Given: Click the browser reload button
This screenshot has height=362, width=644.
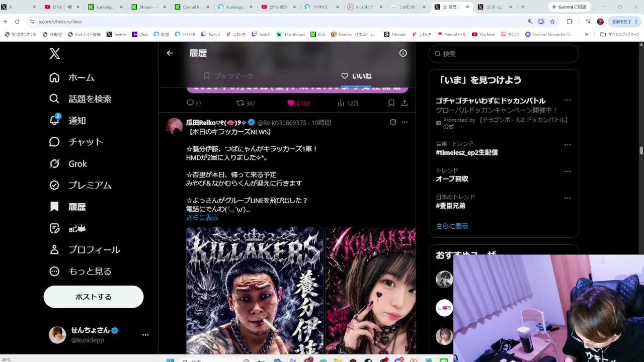Looking at the screenshot, I should 17,22.
